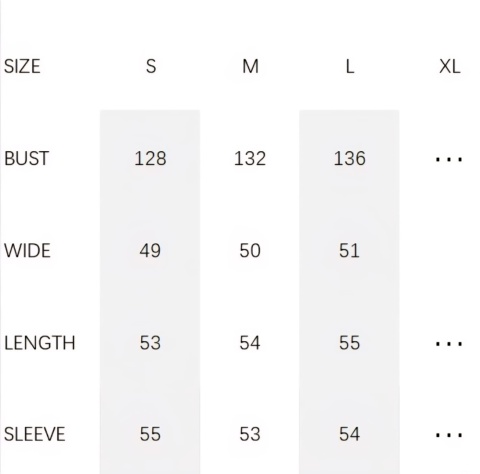
Task: Click bust value 132 for size M
Action: pos(250,158)
